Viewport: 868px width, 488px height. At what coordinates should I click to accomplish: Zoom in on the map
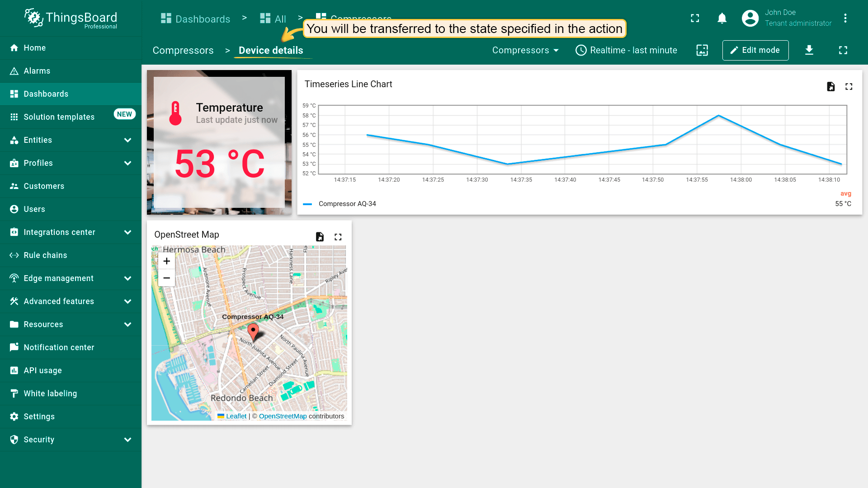pyautogui.click(x=166, y=261)
